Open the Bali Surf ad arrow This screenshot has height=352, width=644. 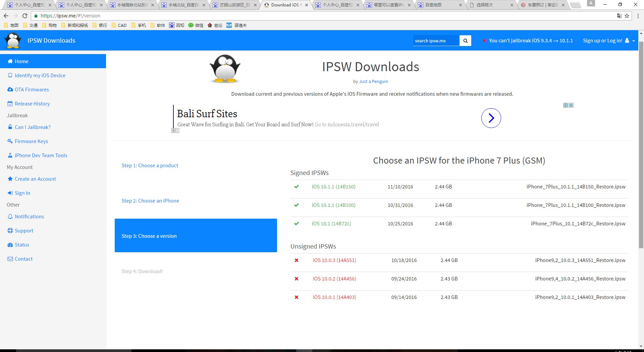(491, 118)
